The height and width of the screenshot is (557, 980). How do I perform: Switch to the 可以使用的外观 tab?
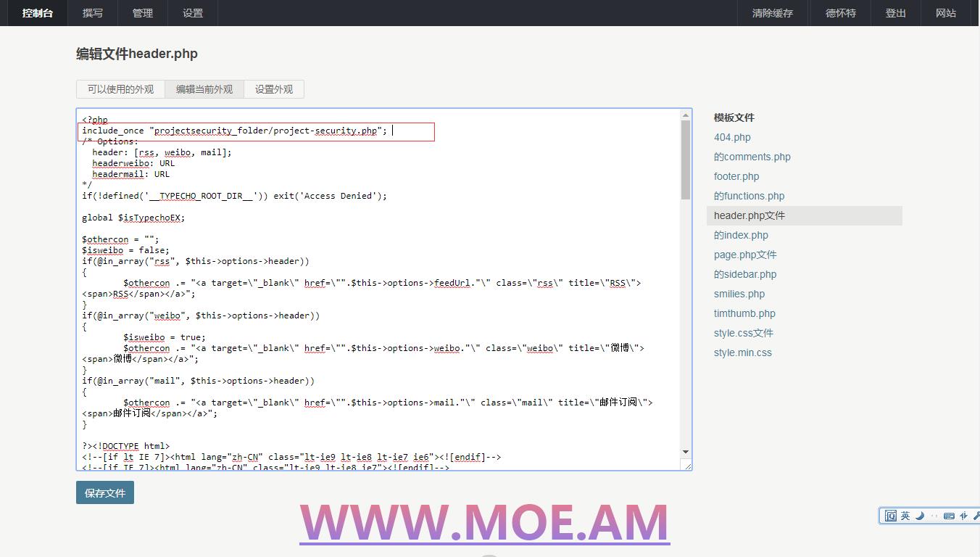point(121,89)
